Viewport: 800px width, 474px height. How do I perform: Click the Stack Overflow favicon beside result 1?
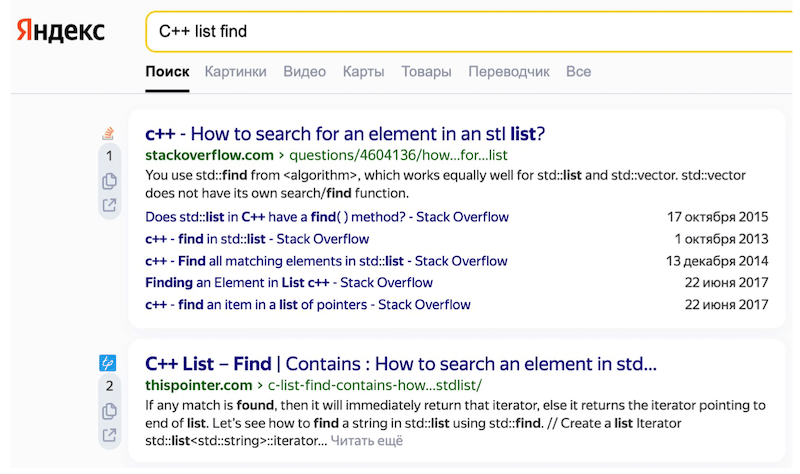(108, 133)
